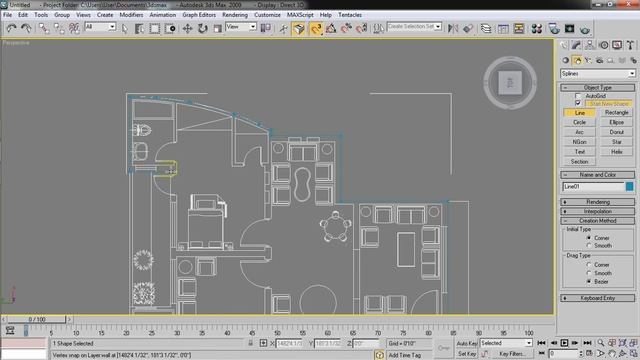This screenshot has width=640, height=360.
Task: Click the Bind to Space Warp tool
Action: point(74,28)
